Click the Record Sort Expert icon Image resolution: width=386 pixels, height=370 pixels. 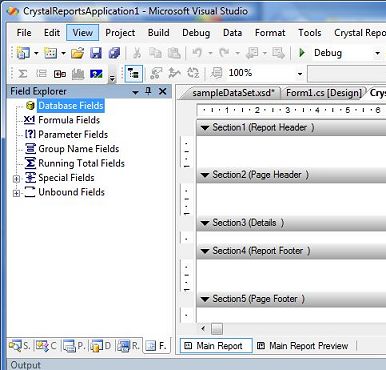pyautogui.click(x=174, y=73)
